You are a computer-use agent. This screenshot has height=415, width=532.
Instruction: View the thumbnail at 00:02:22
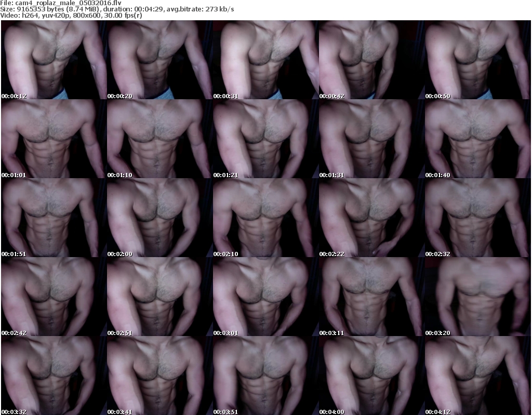tap(371, 218)
